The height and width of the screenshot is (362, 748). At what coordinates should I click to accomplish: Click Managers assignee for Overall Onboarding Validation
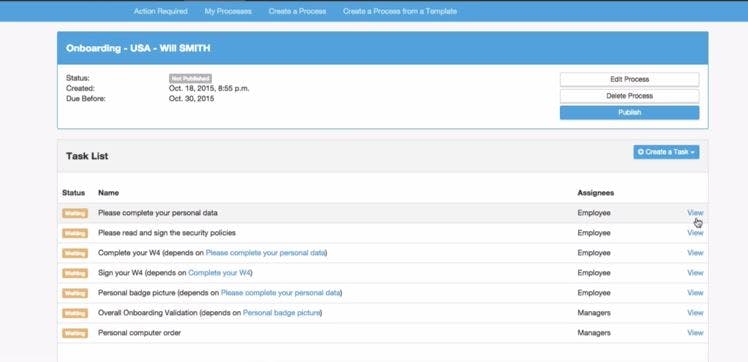[594, 313]
